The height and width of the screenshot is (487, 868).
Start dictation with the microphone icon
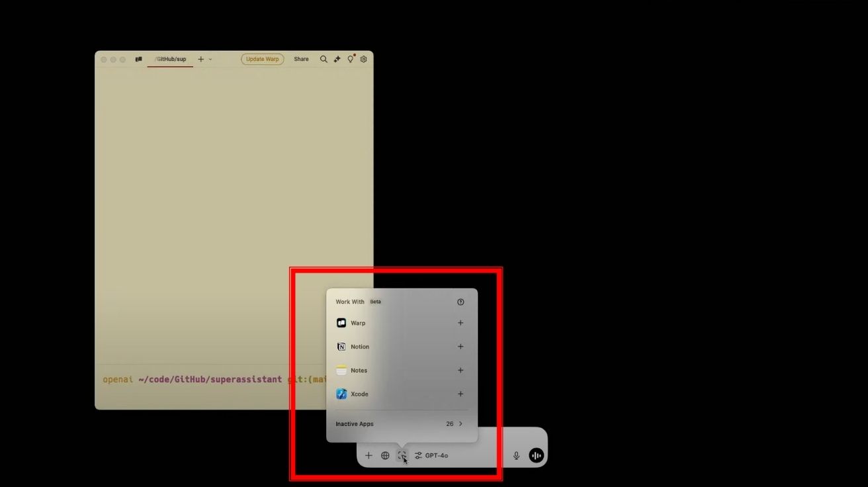click(x=517, y=455)
